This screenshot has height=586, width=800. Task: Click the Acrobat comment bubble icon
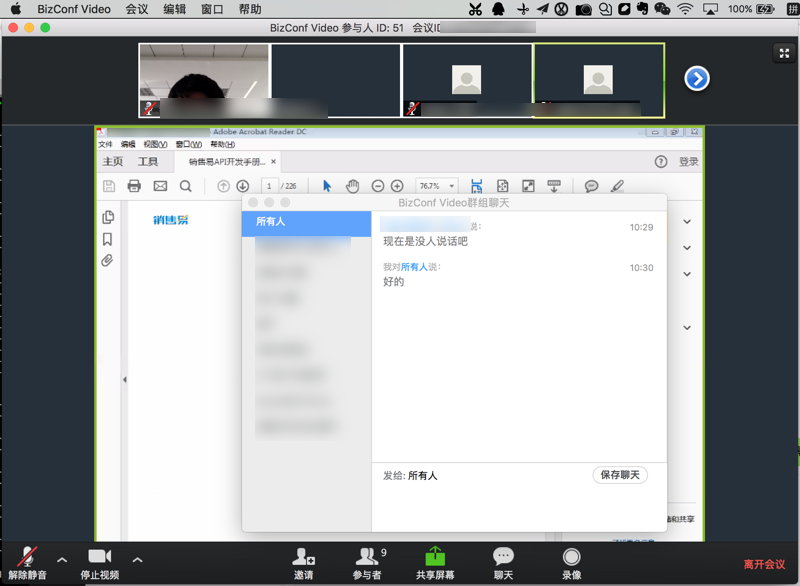(591, 186)
